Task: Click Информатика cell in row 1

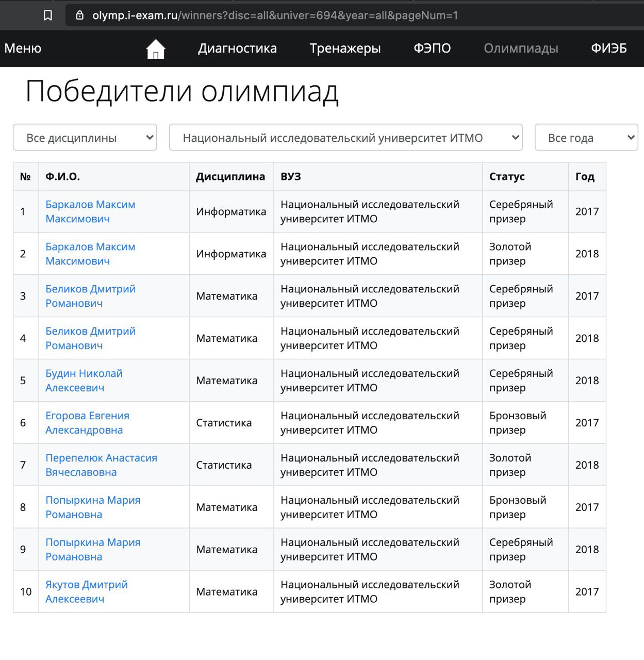Action: 231,211
